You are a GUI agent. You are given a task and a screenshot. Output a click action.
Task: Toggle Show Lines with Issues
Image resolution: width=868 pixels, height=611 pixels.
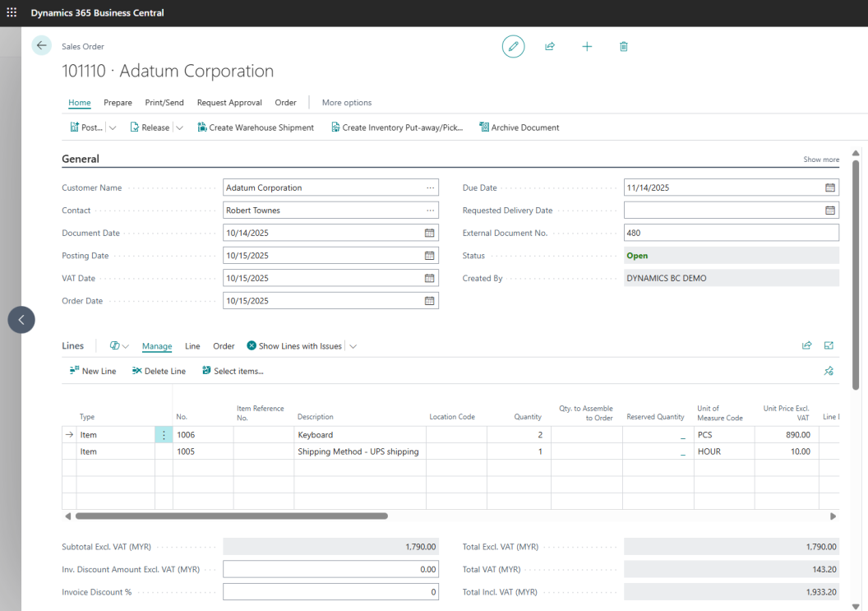(x=294, y=346)
